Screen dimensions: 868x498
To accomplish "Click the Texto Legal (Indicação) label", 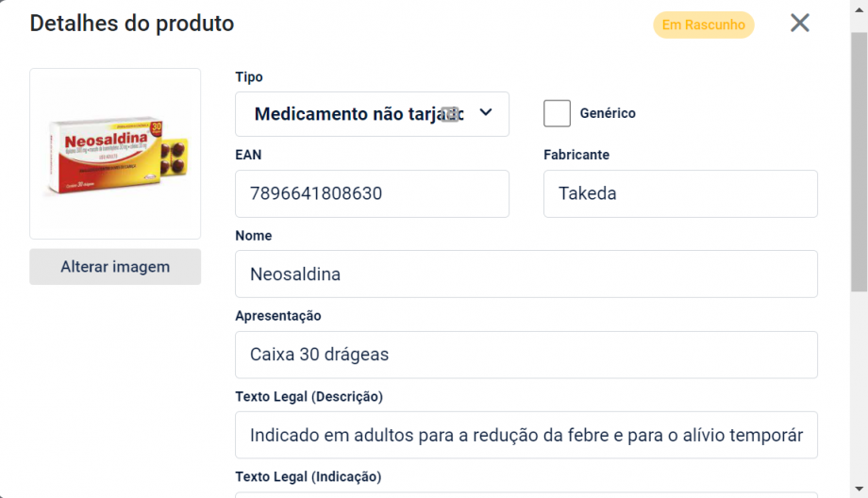I will tap(308, 476).
